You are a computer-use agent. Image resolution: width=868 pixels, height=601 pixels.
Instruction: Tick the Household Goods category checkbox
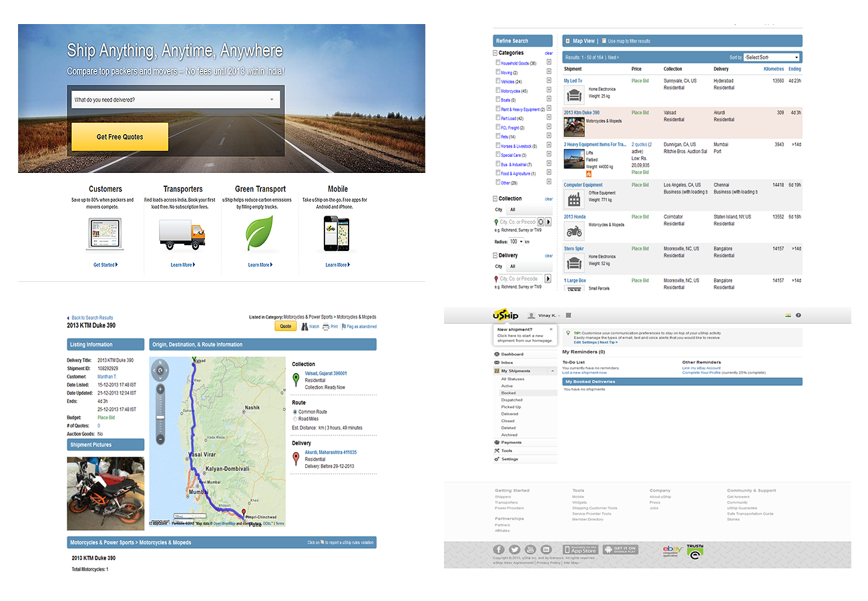[498, 63]
